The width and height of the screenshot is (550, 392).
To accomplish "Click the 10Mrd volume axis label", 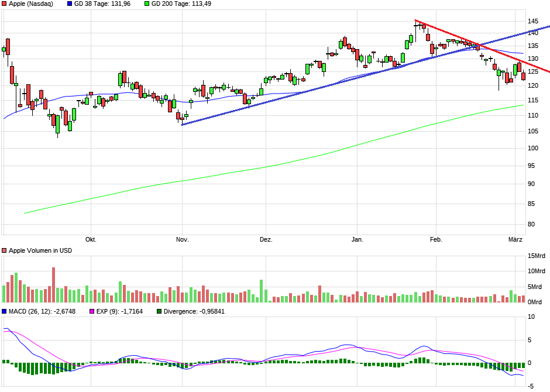I will 537,271.
